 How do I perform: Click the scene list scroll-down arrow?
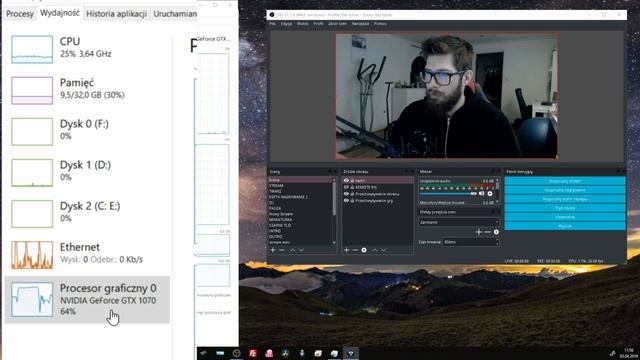(334, 242)
